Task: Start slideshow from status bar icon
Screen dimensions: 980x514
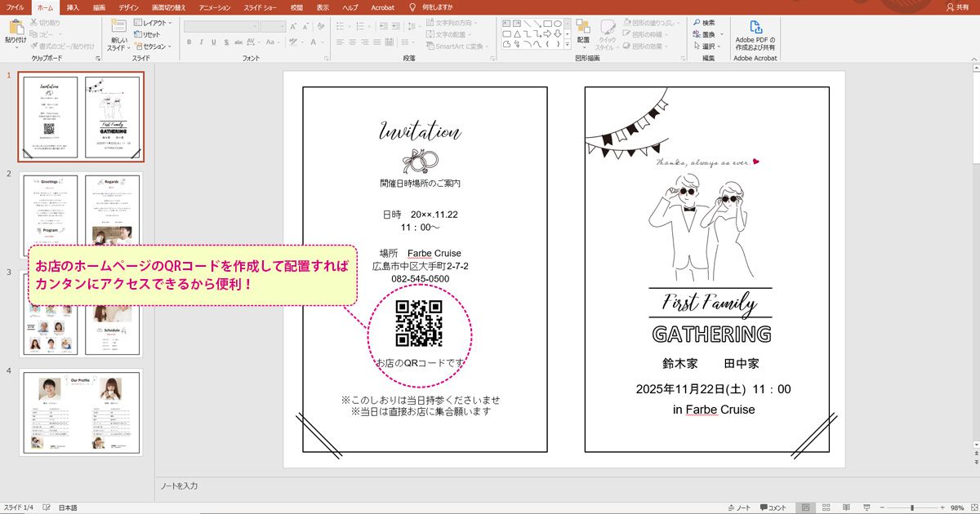Action: pyautogui.click(x=865, y=507)
